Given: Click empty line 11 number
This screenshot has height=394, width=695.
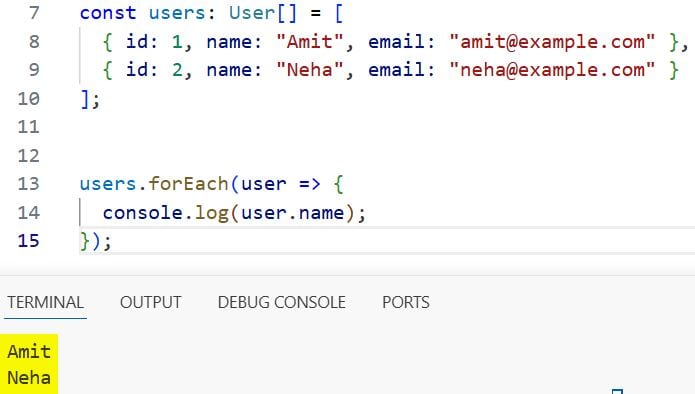Looking at the screenshot, I should click(x=29, y=127).
